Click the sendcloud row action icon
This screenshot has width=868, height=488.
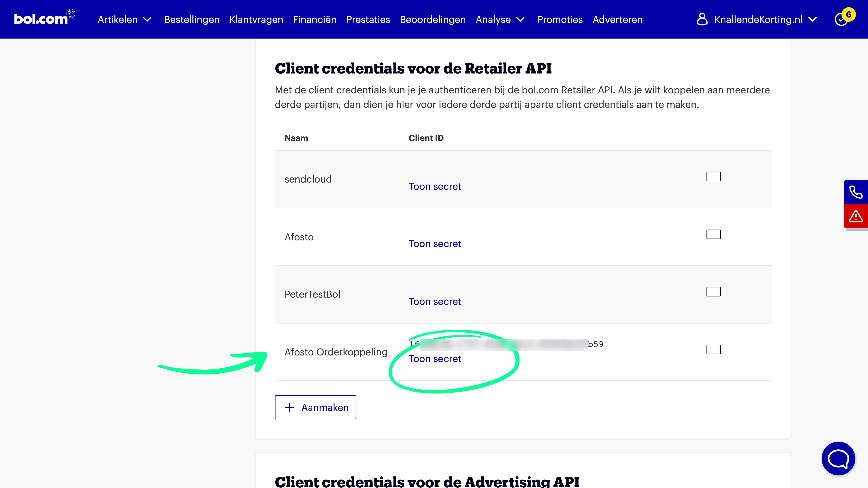pos(713,176)
